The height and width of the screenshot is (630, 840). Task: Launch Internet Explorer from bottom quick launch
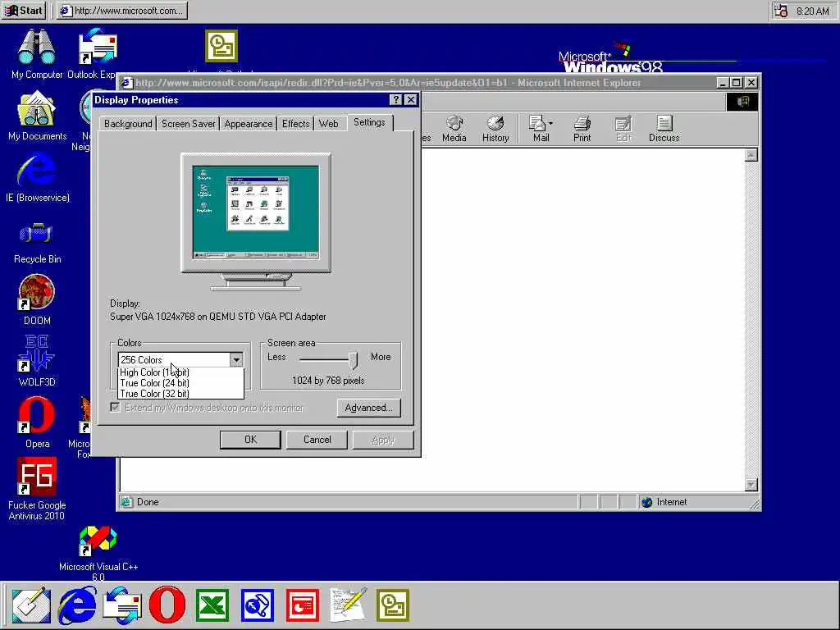78,605
